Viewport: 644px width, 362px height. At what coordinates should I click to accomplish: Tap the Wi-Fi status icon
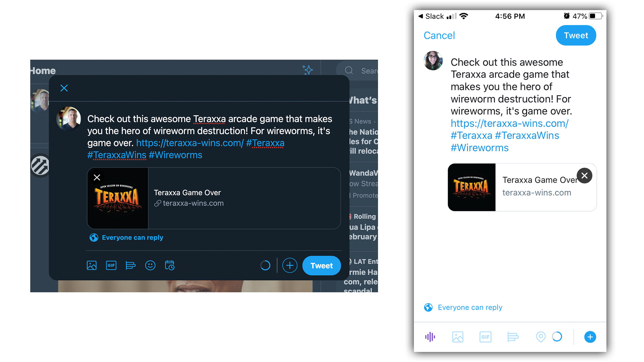pyautogui.click(x=464, y=16)
